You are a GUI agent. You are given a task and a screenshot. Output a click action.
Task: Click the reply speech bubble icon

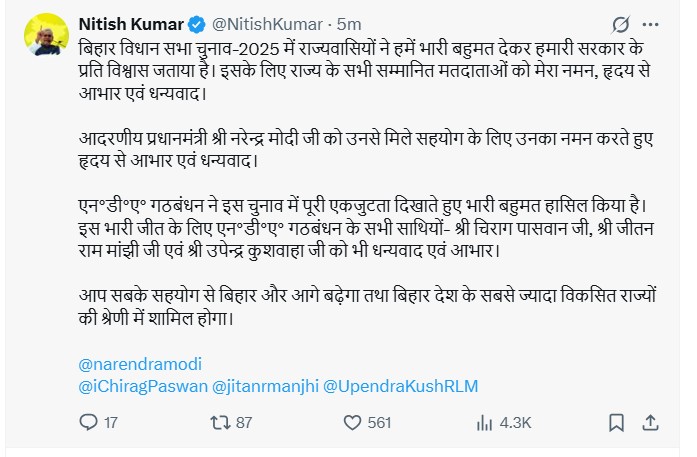(89, 422)
